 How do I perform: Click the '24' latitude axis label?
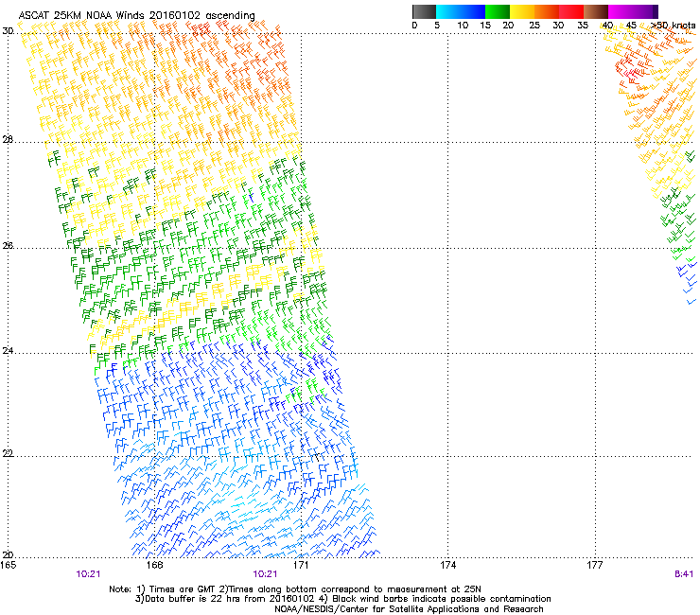[8, 351]
